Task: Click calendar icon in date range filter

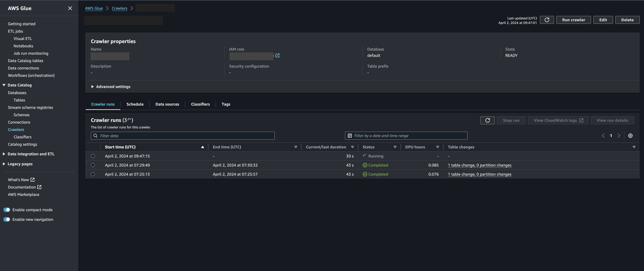Action: click(x=350, y=136)
